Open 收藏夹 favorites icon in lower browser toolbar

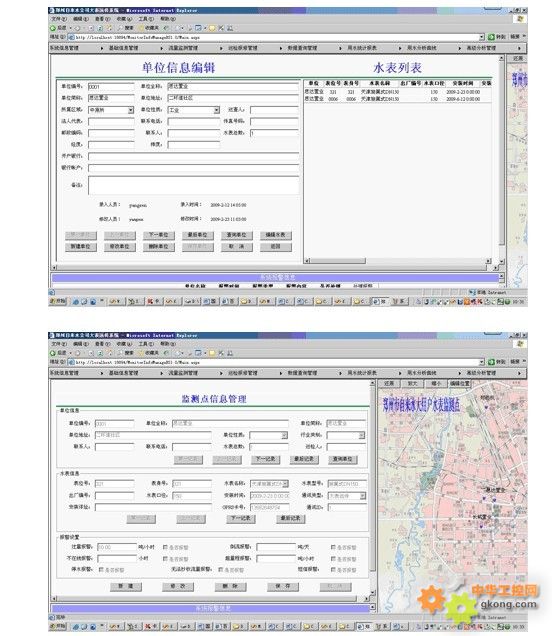pyautogui.click(x=142, y=353)
